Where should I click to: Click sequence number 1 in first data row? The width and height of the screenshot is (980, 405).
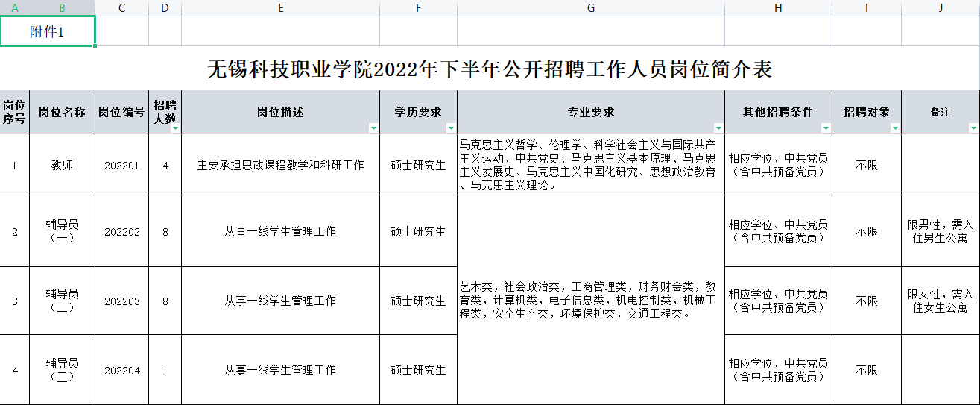tap(15, 166)
